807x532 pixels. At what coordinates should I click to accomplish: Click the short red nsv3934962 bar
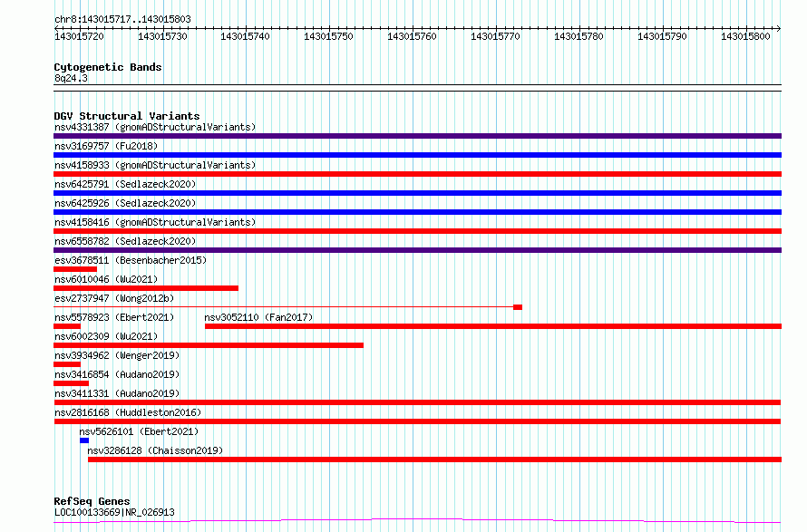pos(67,364)
